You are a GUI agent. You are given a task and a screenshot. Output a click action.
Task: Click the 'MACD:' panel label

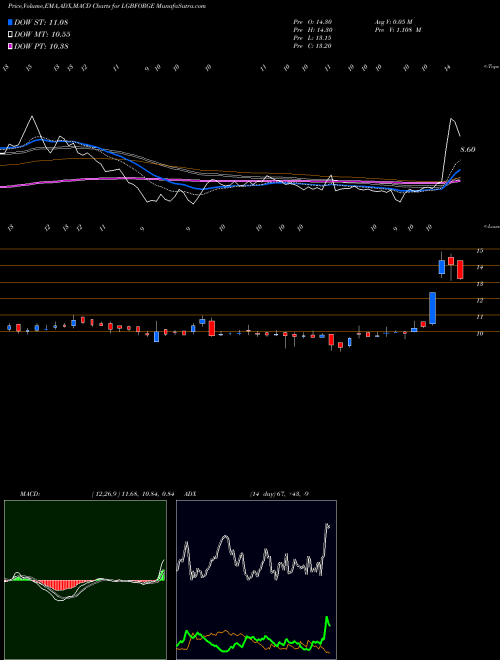tap(30, 494)
